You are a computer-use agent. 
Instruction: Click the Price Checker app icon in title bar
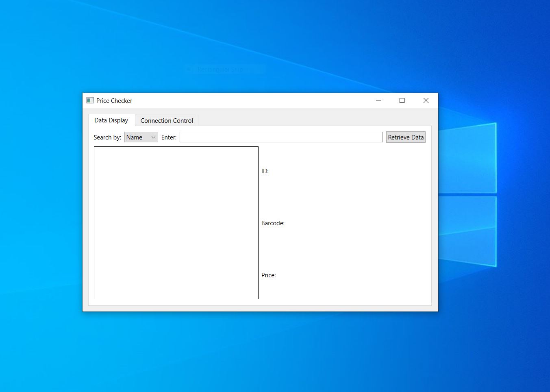(90, 100)
